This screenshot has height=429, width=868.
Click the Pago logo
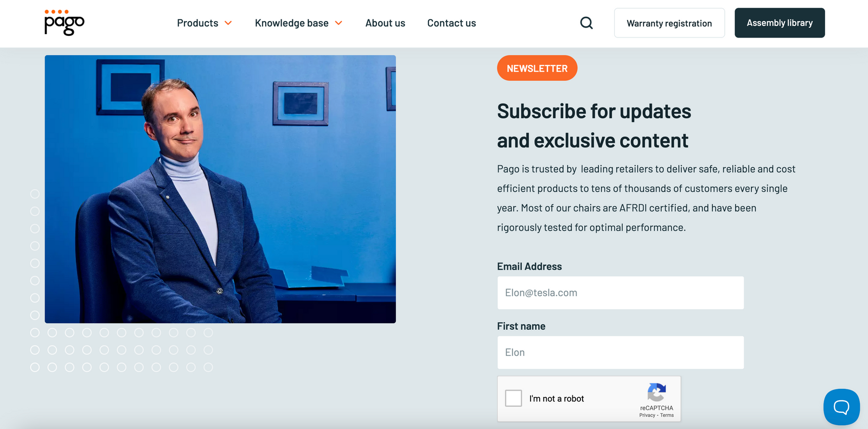[64, 23]
